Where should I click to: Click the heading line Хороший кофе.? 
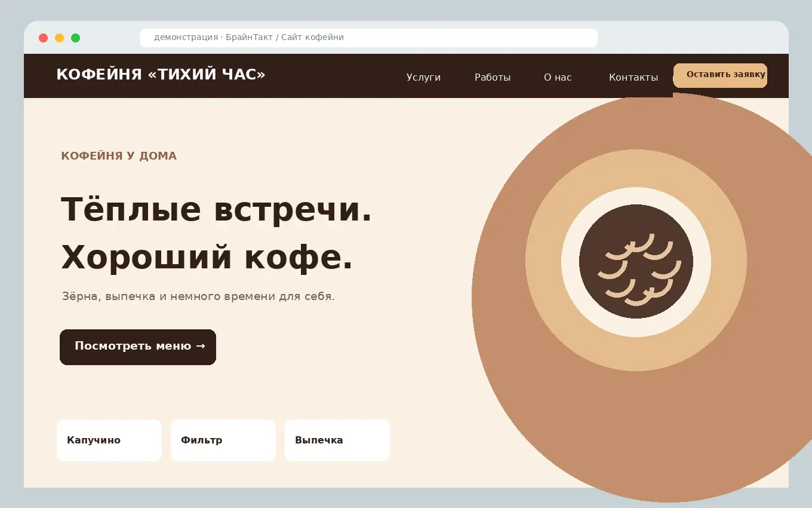(x=207, y=258)
